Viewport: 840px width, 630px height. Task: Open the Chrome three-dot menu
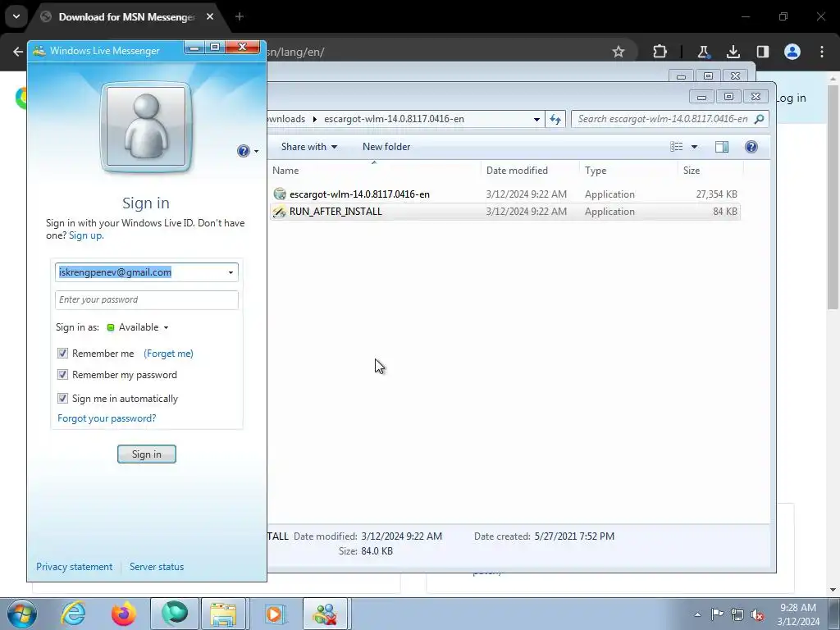point(822,52)
